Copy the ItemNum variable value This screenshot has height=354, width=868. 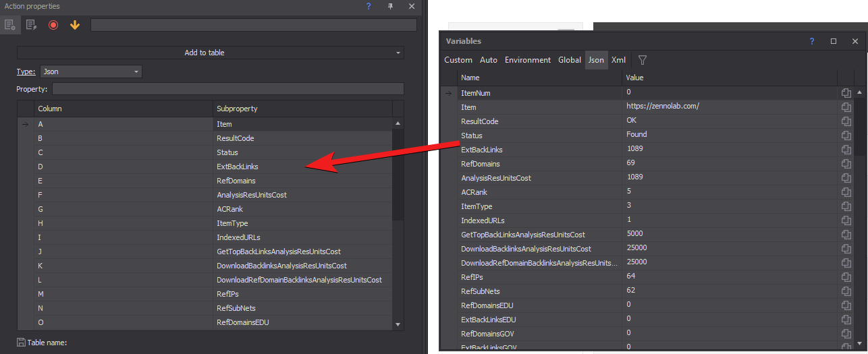pyautogui.click(x=846, y=93)
